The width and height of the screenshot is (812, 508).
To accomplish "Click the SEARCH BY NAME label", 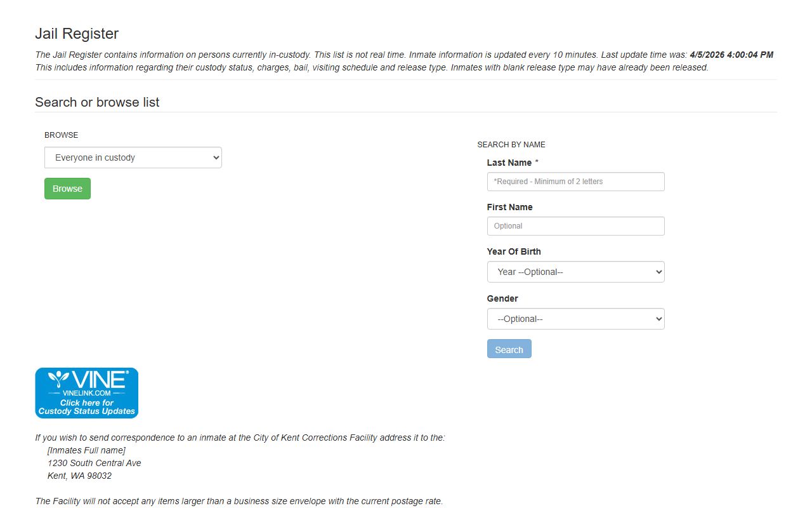I will (x=511, y=145).
